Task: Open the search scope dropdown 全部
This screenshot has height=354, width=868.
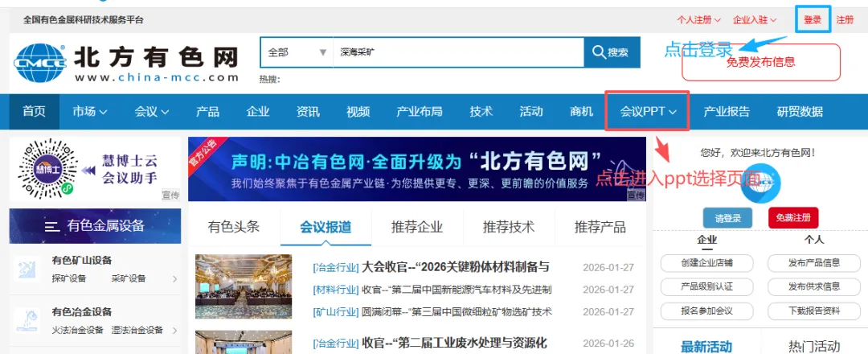Action: 296,52
